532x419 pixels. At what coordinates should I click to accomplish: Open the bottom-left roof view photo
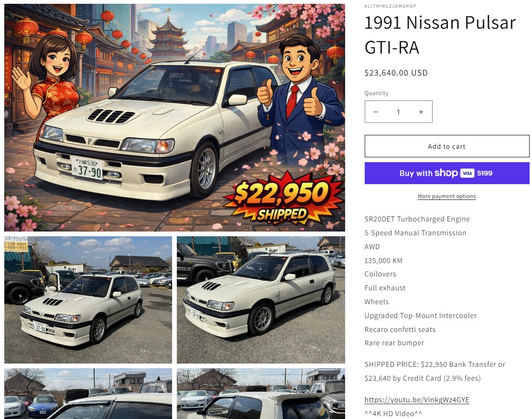(x=88, y=394)
